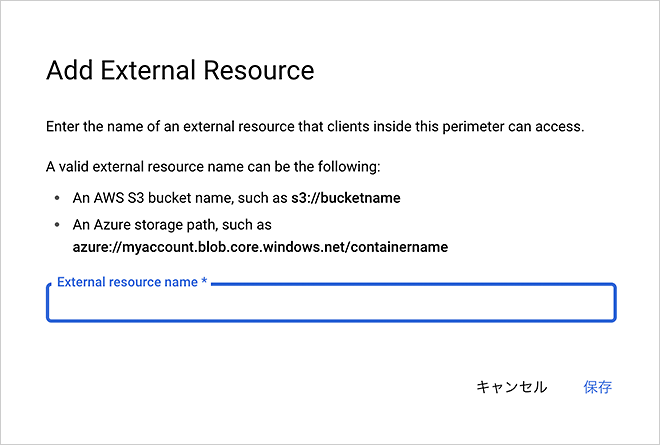The image size is (660, 445).
Task: Click containername at the end of the azure path
Action: 399,247
